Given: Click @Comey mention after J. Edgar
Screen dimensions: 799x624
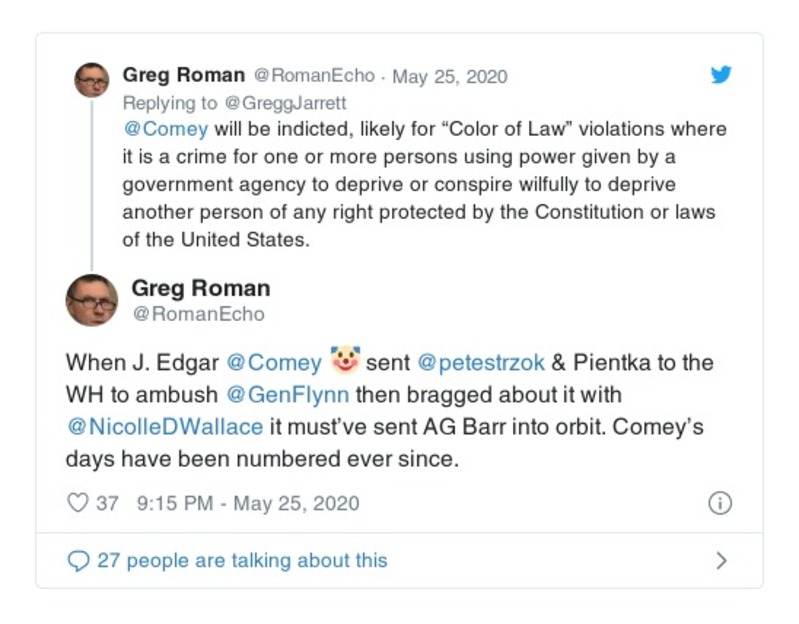Looking at the screenshot, I should point(274,362).
